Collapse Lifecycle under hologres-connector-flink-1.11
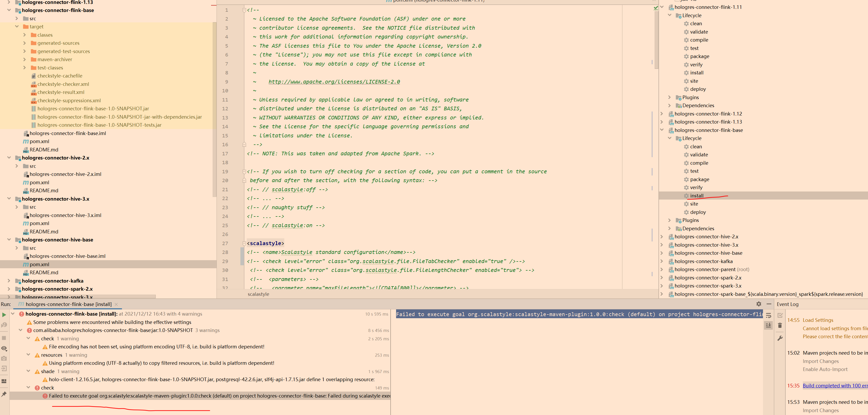Viewport: 868px width, 415px height. point(669,15)
